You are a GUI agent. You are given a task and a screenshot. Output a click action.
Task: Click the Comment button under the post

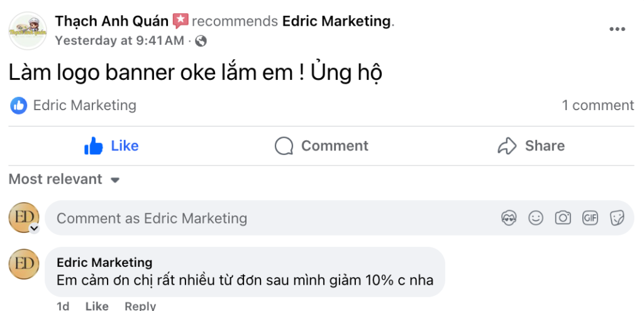pos(321,146)
